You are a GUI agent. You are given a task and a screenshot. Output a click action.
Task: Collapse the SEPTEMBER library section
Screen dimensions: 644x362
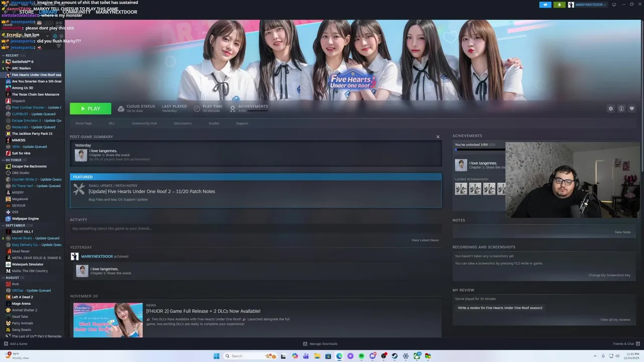tap(3, 225)
